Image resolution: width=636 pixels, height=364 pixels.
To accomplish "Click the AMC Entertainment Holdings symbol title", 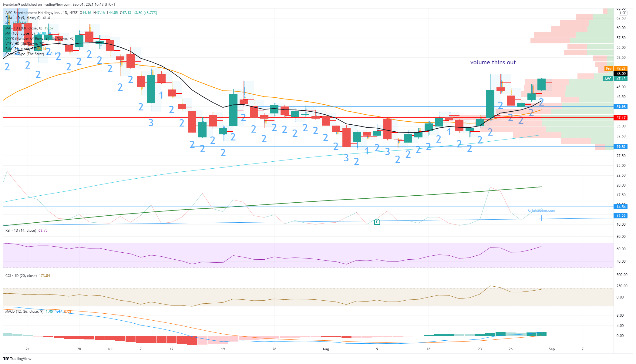I will click(33, 13).
